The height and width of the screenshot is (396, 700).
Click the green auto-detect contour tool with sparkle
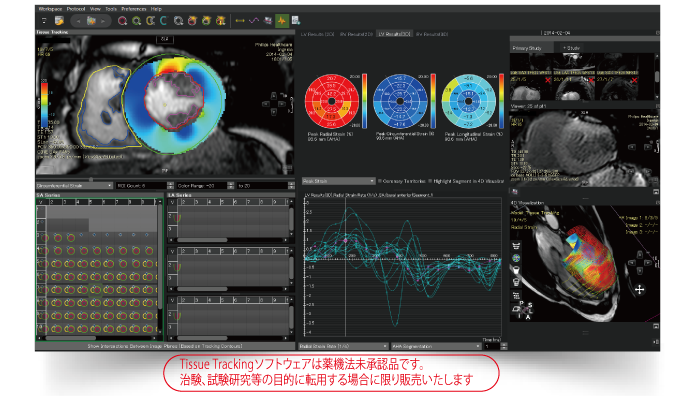click(206, 21)
